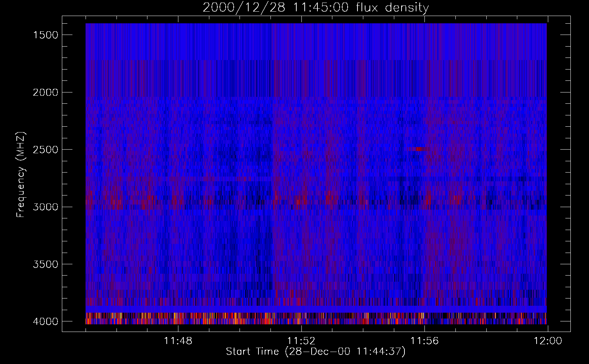Click the 2000 frequency tick label
Viewport: 589px width, 364px height.
point(46,92)
